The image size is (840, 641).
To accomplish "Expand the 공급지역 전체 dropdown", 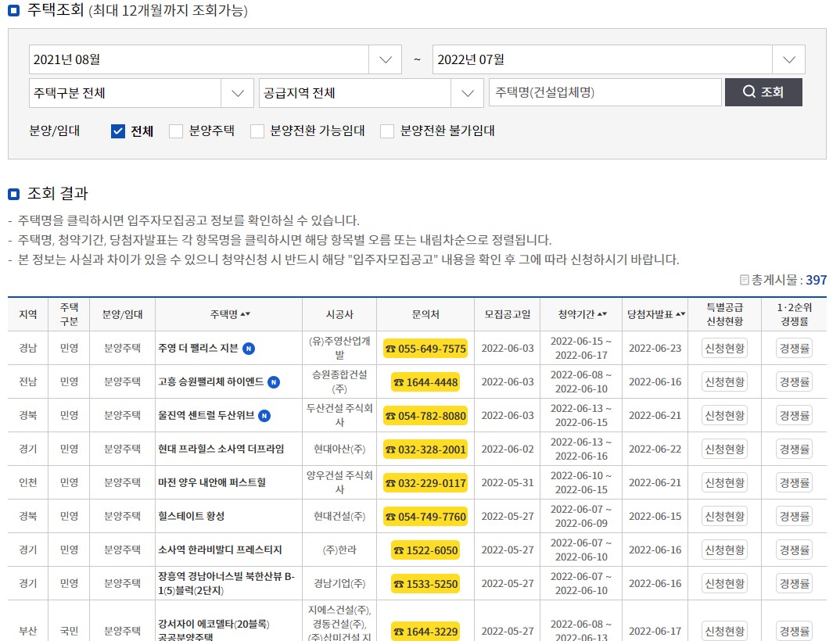I will pos(372,93).
